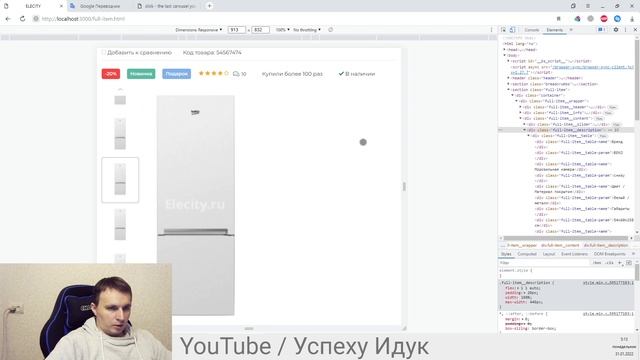
Task: Click the red -20% discount badge
Action: [x=111, y=74]
